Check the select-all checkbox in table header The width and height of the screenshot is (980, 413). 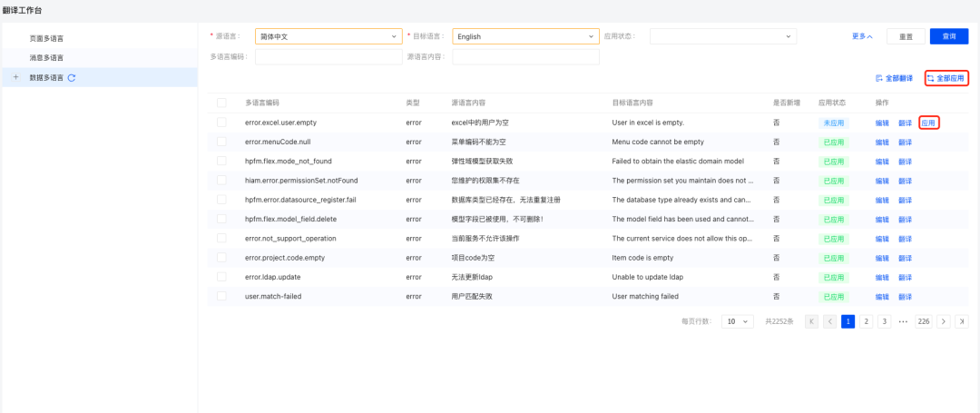coord(221,103)
